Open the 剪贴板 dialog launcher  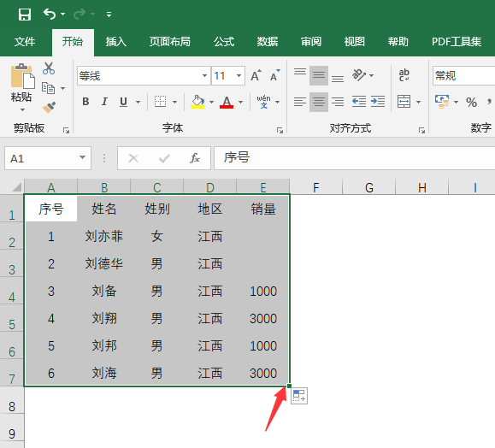[66, 131]
